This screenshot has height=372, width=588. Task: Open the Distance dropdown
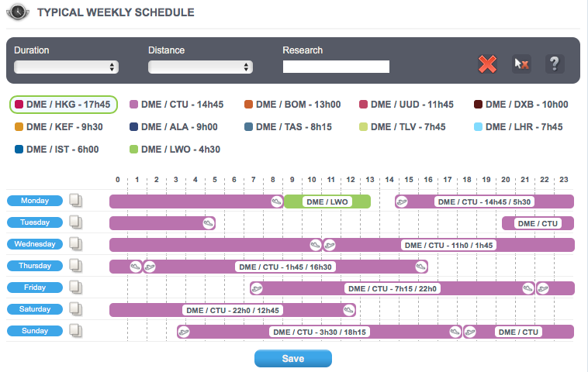pos(201,67)
